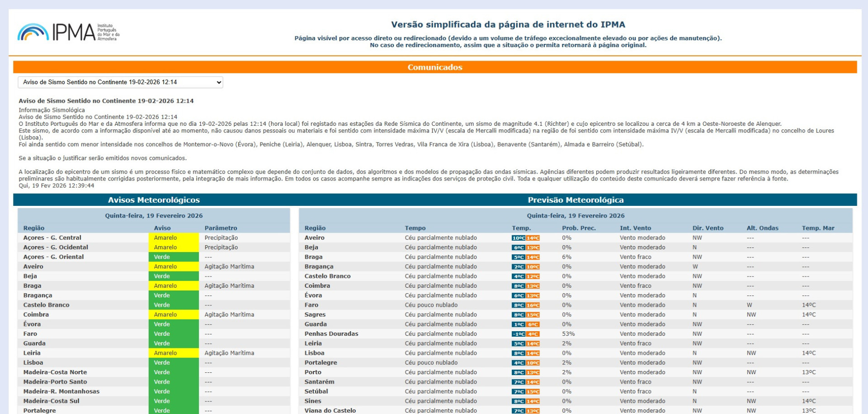Click Setúbal's 15ºC maximum temperature badge
Screen dimensions: 868x414
pos(533,392)
